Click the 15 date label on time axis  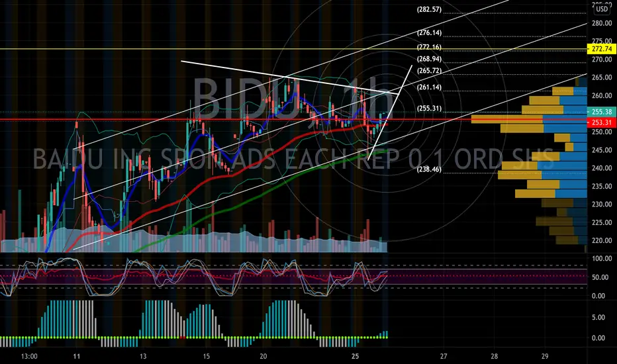tap(207, 357)
